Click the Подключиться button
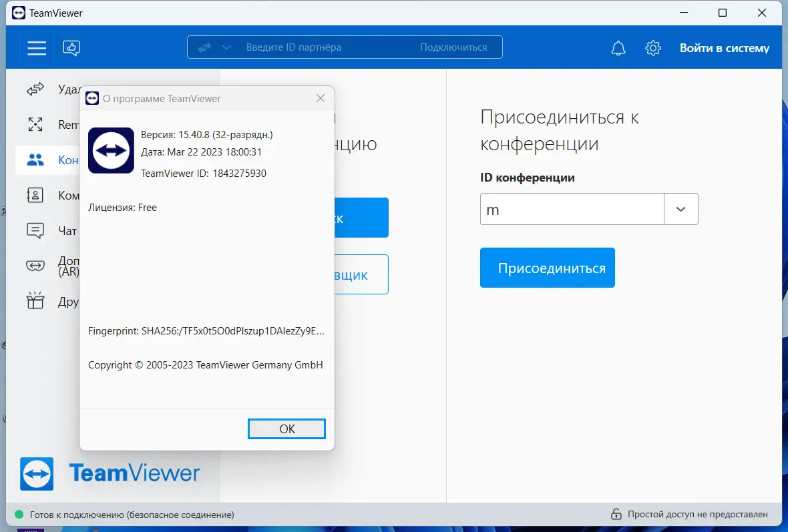This screenshot has width=788, height=532. pos(453,47)
